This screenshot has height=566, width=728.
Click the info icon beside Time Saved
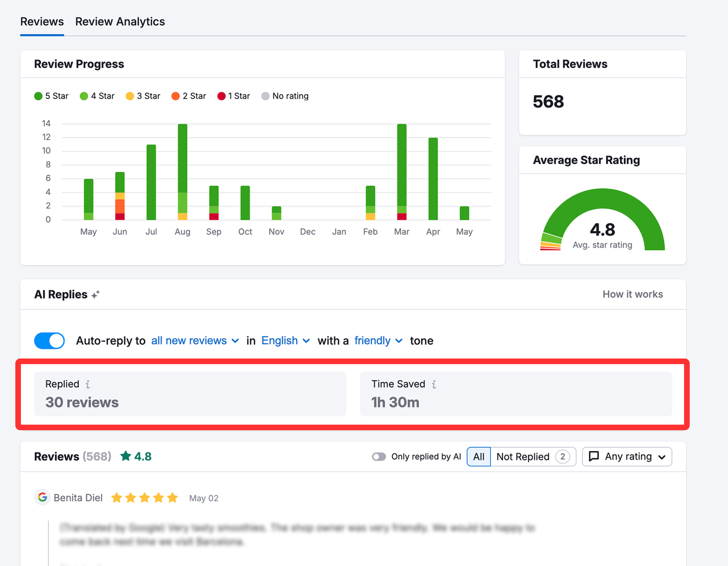[x=434, y=384]
